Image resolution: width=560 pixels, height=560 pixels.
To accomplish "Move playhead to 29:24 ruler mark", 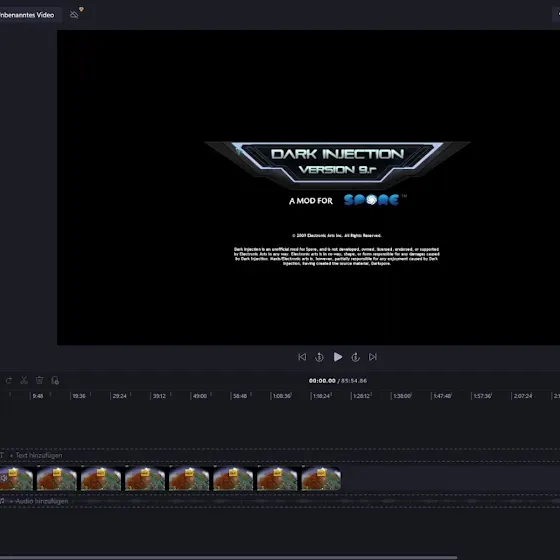I will click(119, 396).
